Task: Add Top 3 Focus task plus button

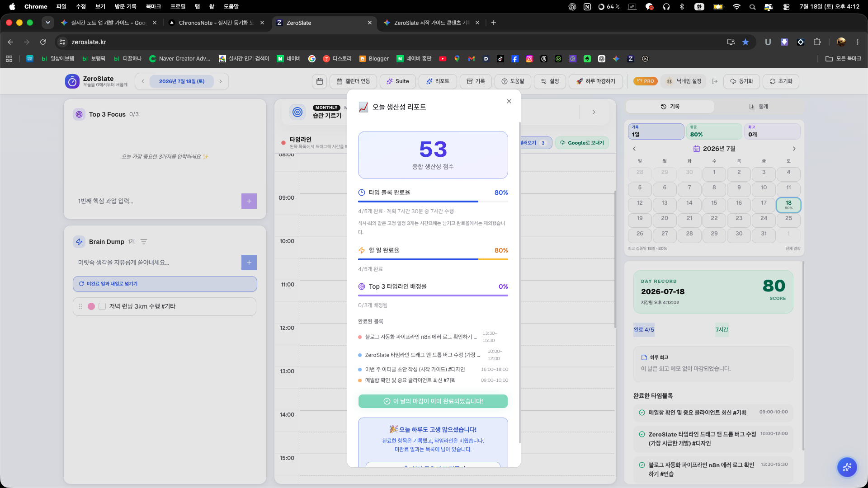Action: (249, 201)
